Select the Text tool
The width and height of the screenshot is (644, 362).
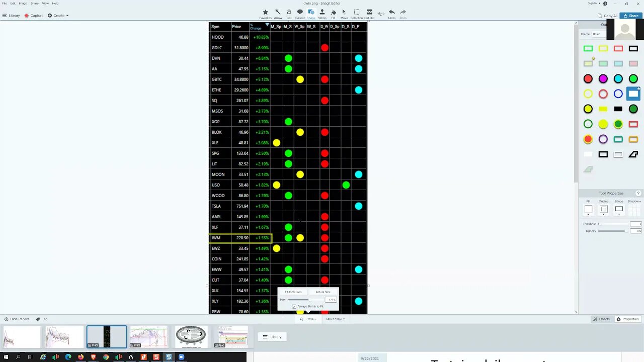pyautogui.click(x=289, y=14)
